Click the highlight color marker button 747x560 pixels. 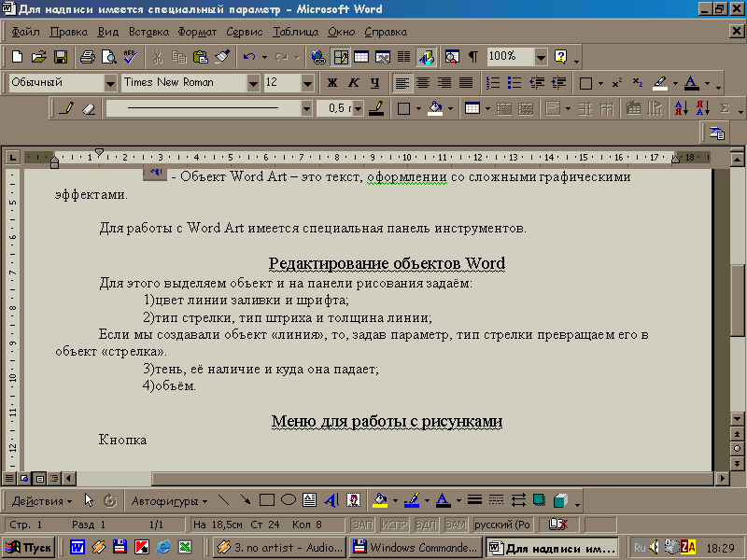click(660, 83)
